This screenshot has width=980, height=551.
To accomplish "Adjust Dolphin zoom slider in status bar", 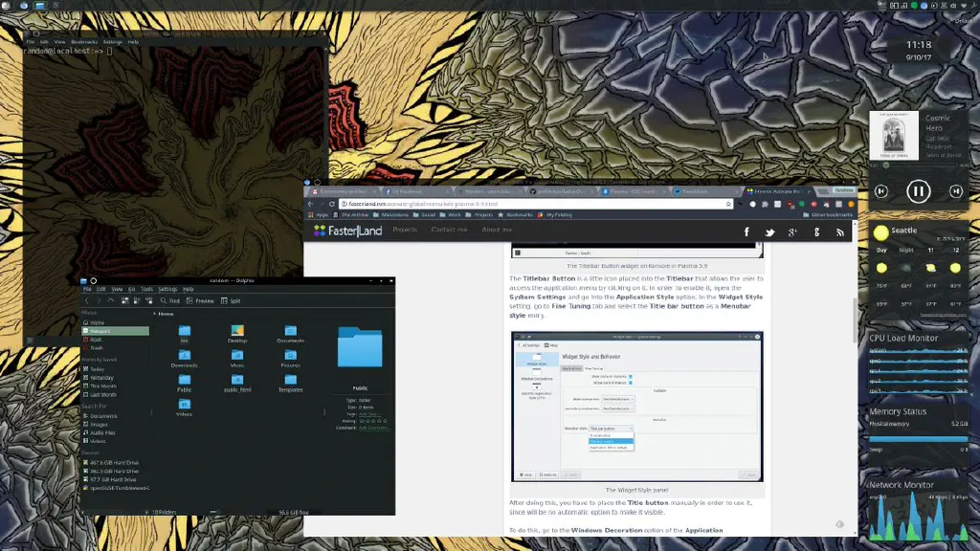I will coord(214,512).
